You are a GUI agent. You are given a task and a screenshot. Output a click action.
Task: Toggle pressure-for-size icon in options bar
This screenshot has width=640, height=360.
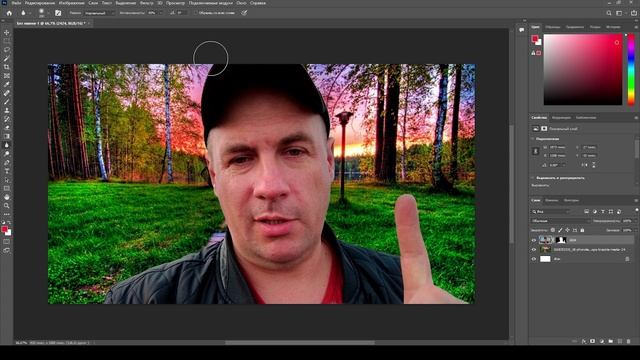click(x=244, y=13)
